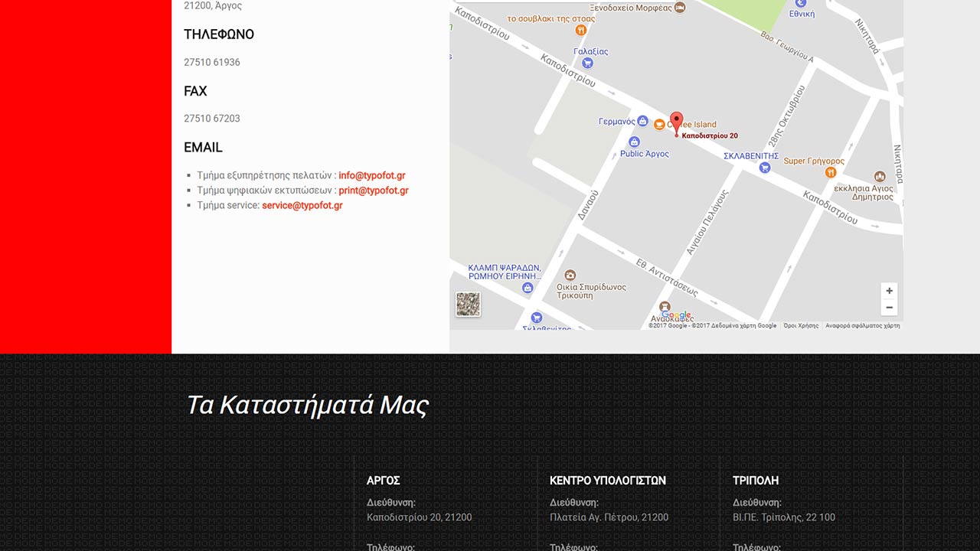
Task: Click the print@typofot.gr email link
Action: (x=373, y=191)
